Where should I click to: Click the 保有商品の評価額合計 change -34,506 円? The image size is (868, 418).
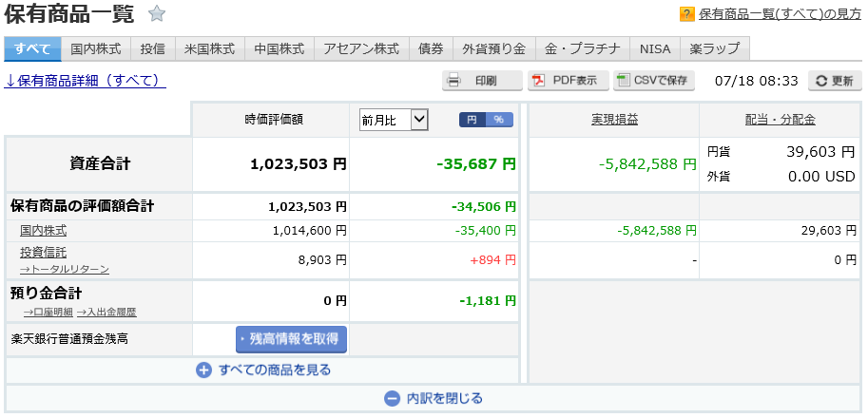click(x=484, y=207)
